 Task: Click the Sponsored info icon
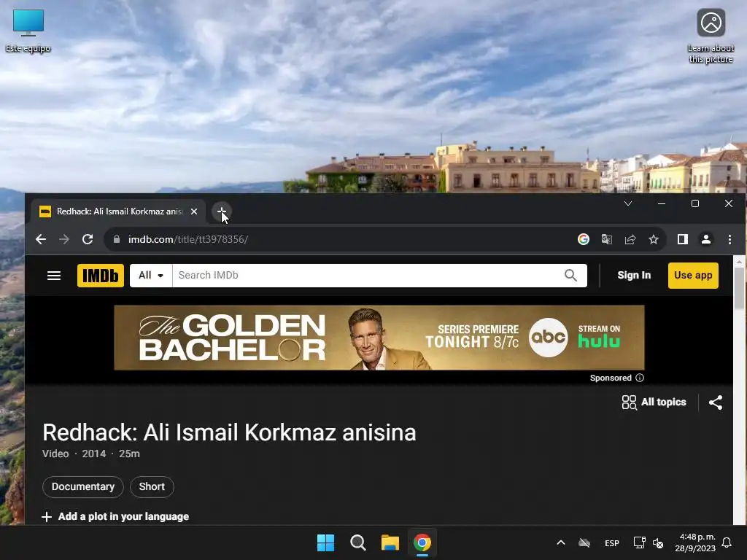pos(640,378)
